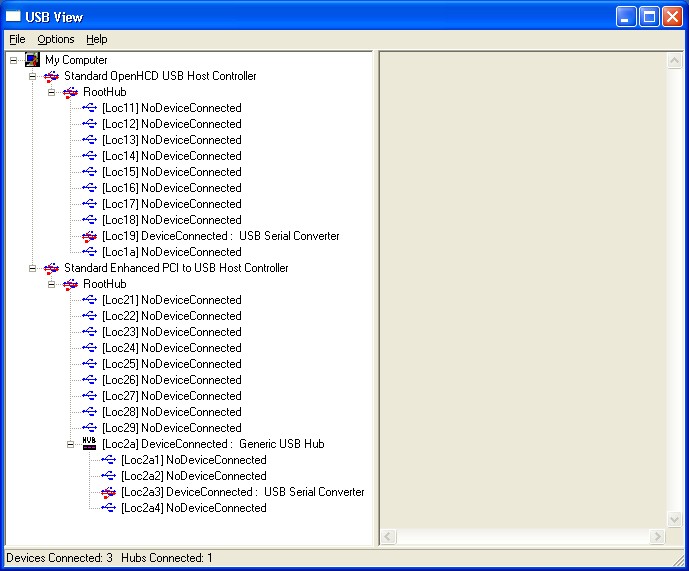Collapse the My Computer tree node
Viewport: 689px width, 571px height.
pos(13,60)
